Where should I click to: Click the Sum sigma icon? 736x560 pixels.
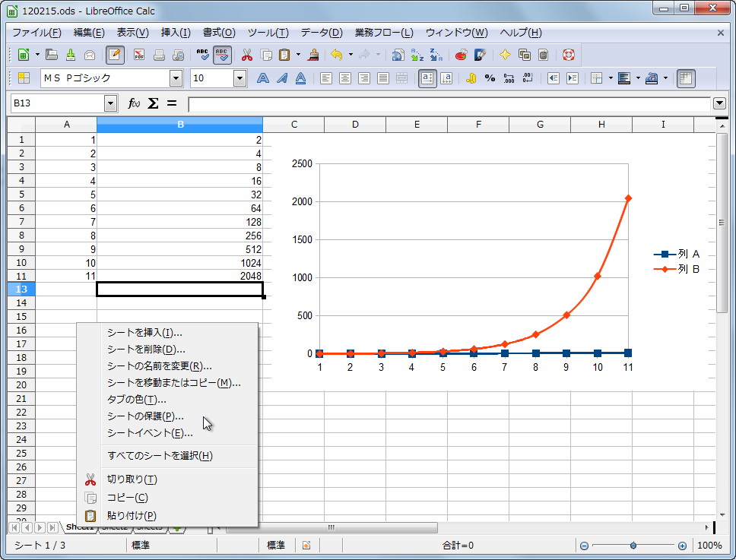153,103
